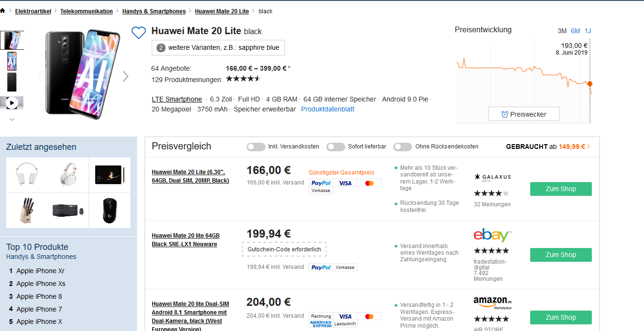The image size is (644, 331).
Task: Set a Preiswecker price alert
Action: point(524,114)
